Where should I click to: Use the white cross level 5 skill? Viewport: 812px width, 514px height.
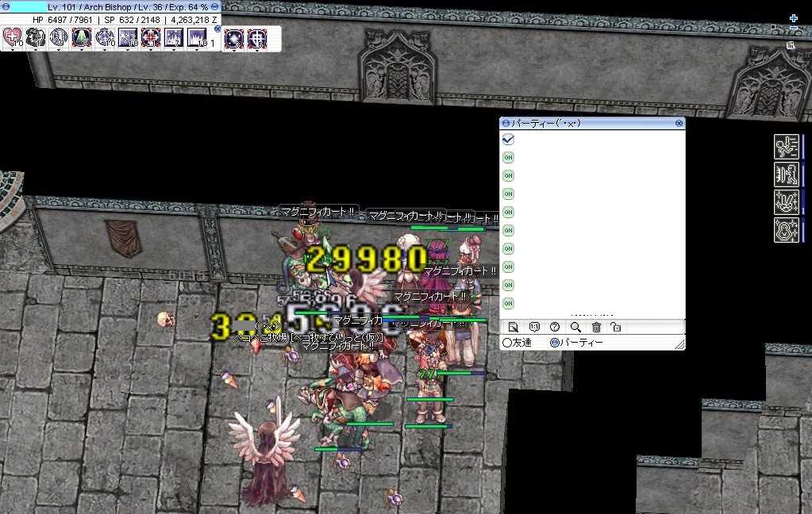point(257,39)
